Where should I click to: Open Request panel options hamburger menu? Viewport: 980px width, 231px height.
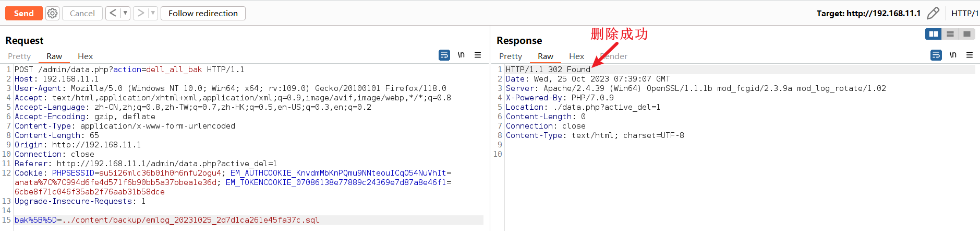478,55
